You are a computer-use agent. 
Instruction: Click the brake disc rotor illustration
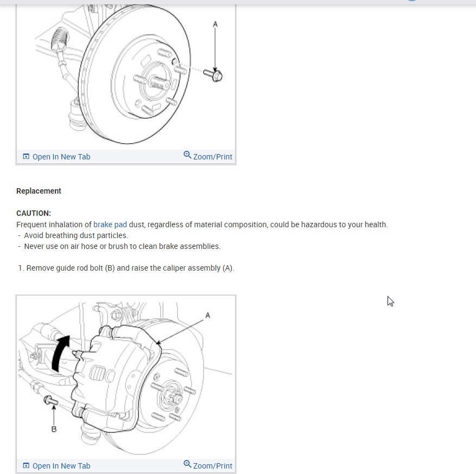point(126,76)
